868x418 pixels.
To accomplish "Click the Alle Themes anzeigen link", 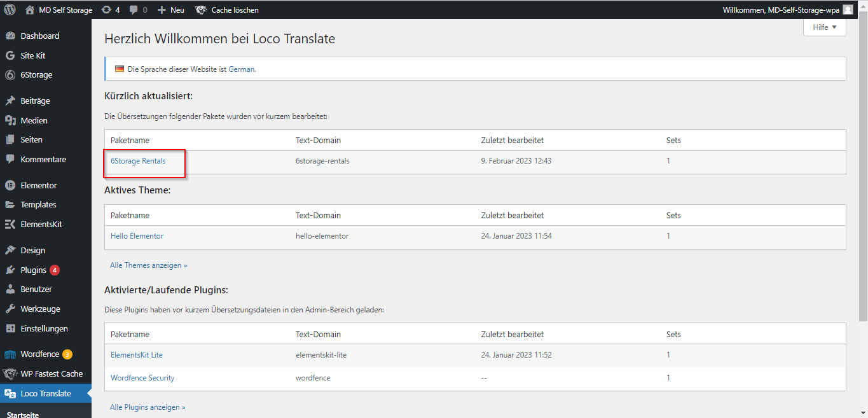I will (x=149, y=265).
